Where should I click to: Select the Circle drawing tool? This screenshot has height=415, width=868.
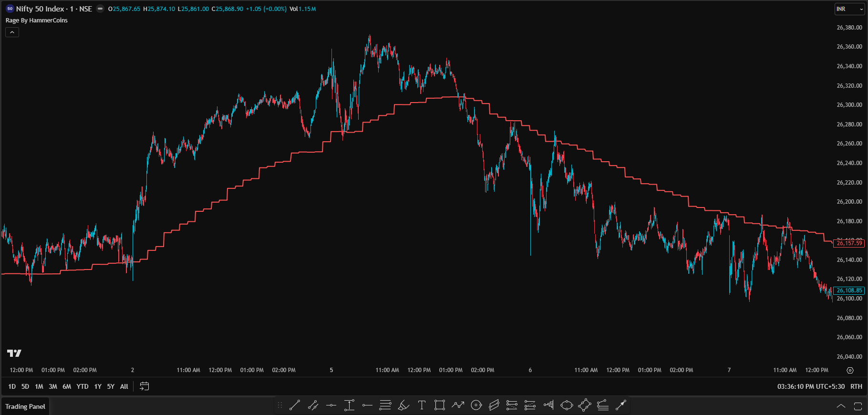476,405
